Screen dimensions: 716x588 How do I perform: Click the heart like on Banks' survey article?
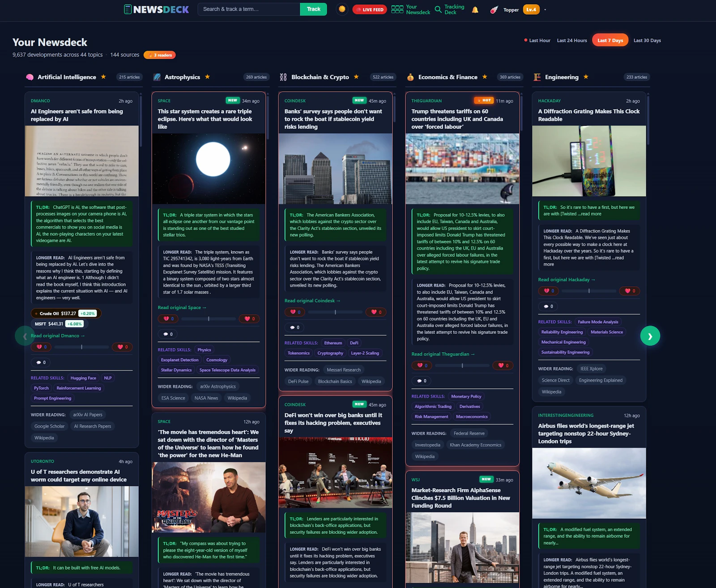(x=376, y=312)
